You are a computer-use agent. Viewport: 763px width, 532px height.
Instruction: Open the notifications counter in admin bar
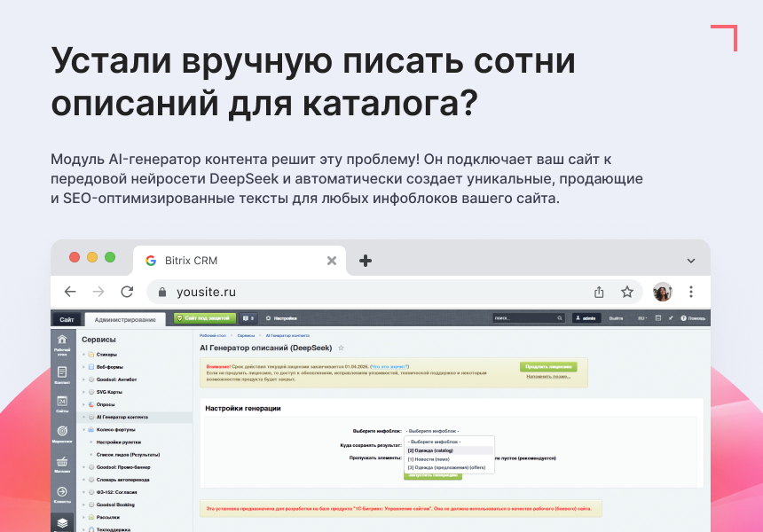pos(248,318)
